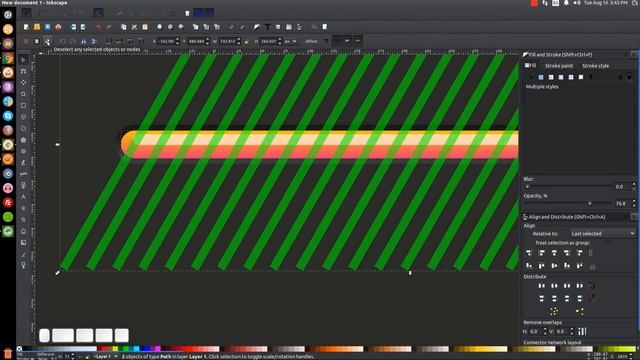Click the Deselect icon in controls bar
The image size is (640, 360).
click(x=47, y=41)
